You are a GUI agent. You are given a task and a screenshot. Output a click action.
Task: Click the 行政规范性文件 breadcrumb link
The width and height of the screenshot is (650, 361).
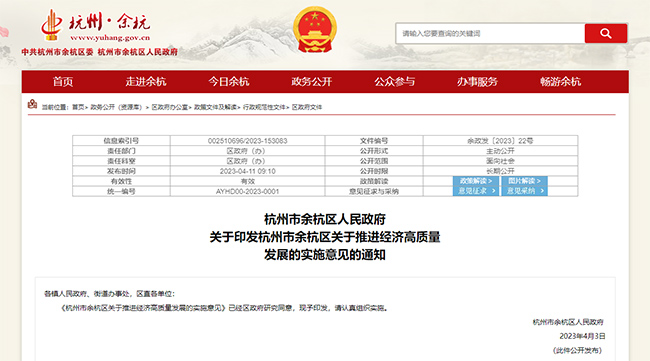click(264, 107)
